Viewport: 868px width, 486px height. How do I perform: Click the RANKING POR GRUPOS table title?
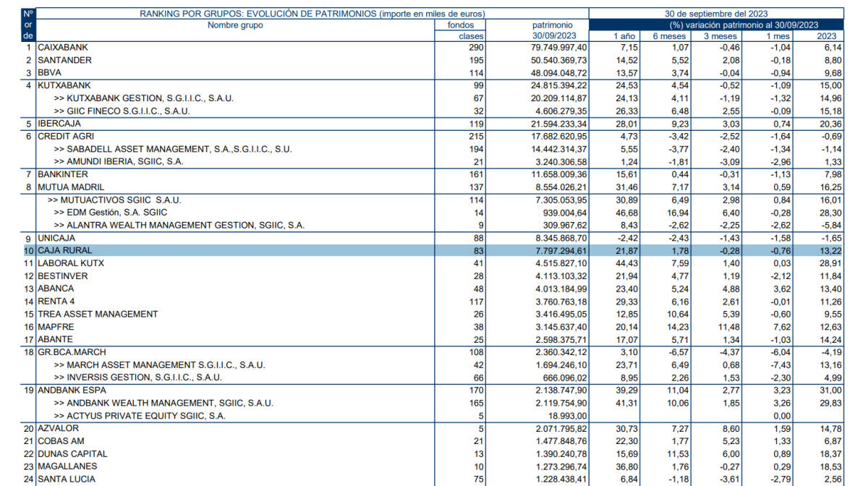pyautogui.click(x=312, y=14)
